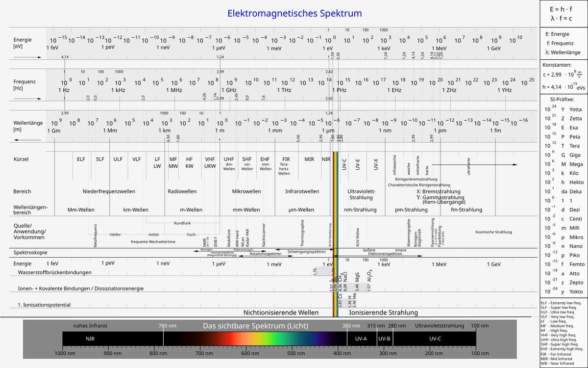This screenshot has height=368, width=588.
Task: Click the "Nichtionisierende Wellen" caption
Action: (281, 313)
